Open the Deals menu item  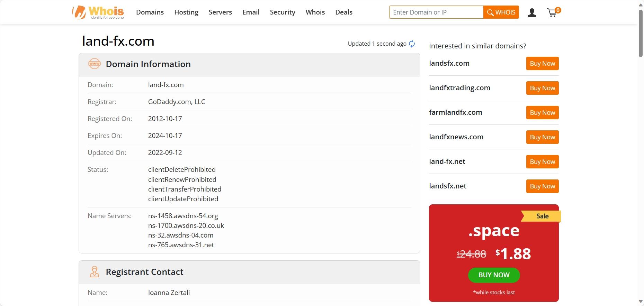click(x=344, y=12)
